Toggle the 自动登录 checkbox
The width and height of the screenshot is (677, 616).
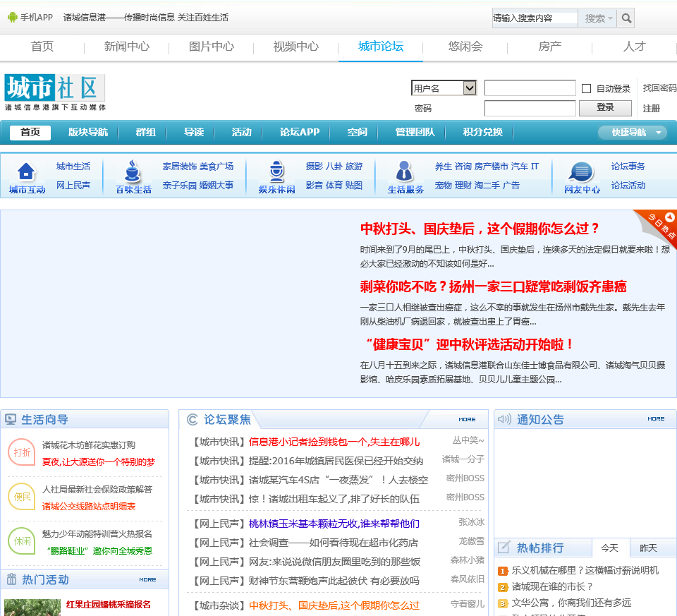click(586, 89)
